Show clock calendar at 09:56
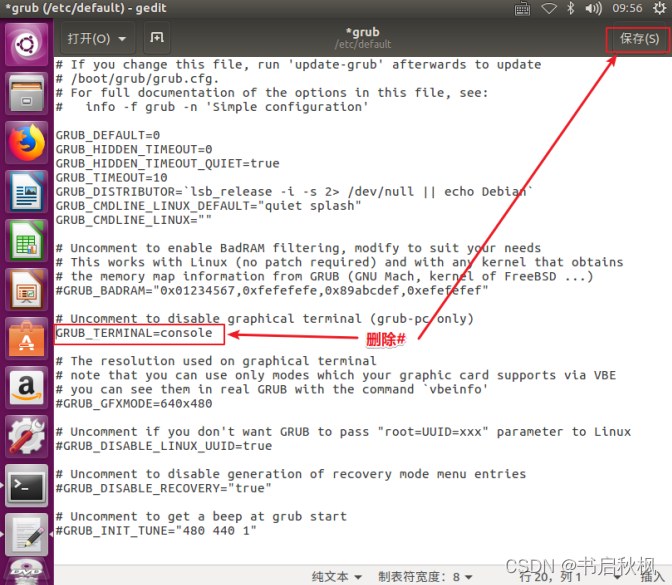The height and width of the screenshot is (585, 672). click(627, 8)
